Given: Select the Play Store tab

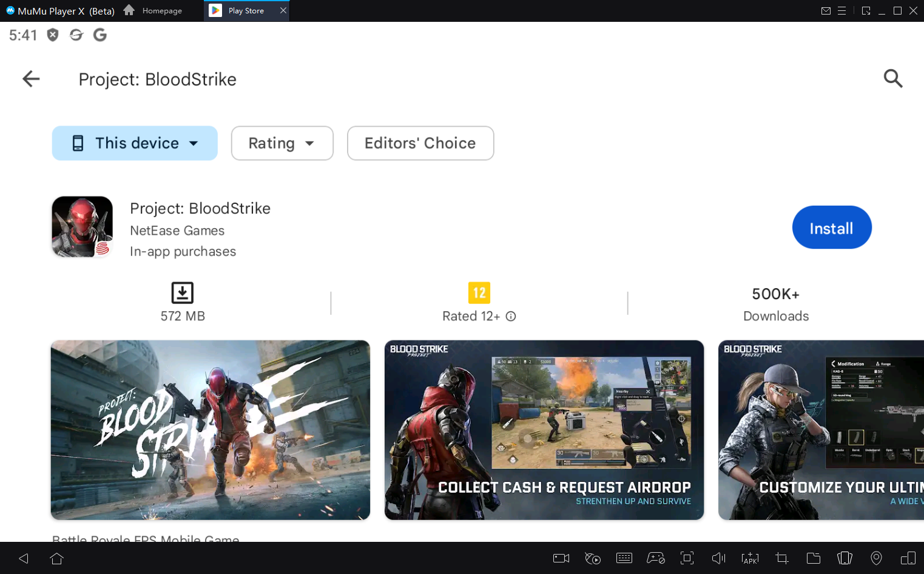Looking at the screenshot, I should 246,11.
